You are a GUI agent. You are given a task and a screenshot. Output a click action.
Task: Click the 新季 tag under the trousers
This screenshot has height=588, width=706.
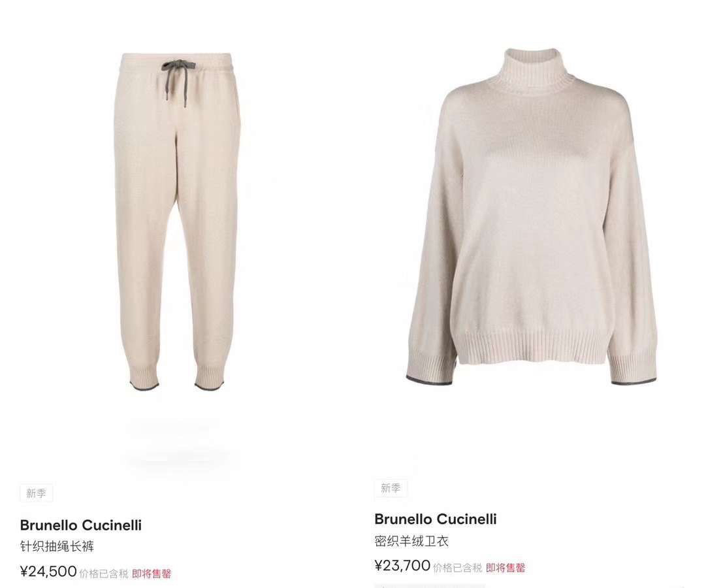coord(36,493)
